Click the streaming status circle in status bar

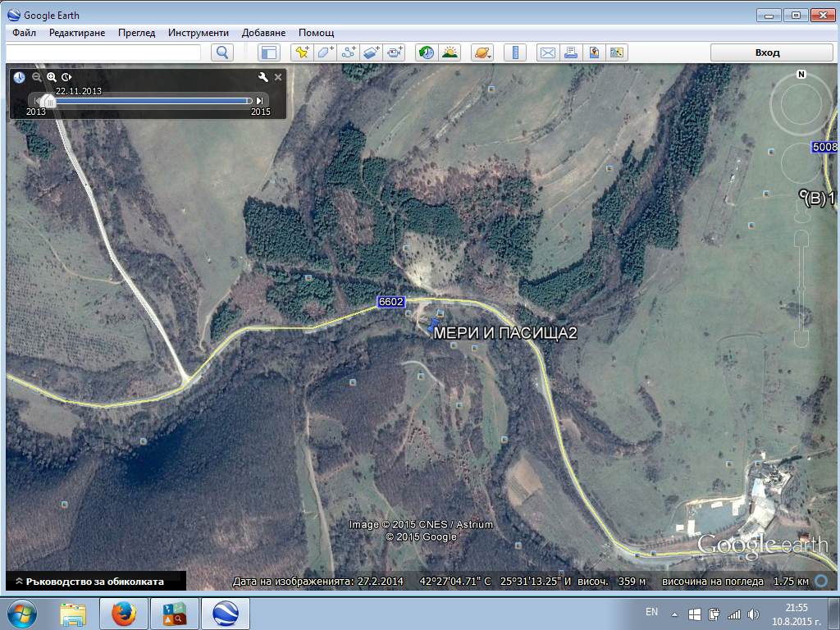click(820, 581)
